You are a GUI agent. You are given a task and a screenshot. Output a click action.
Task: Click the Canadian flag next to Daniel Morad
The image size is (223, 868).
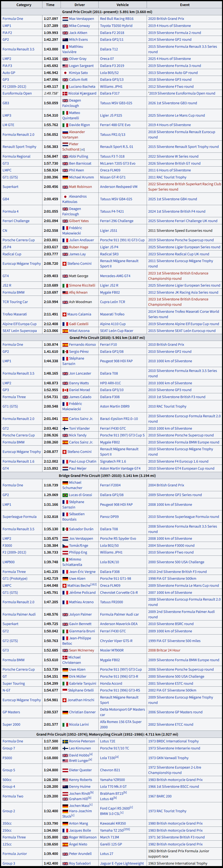pos(65,390)
